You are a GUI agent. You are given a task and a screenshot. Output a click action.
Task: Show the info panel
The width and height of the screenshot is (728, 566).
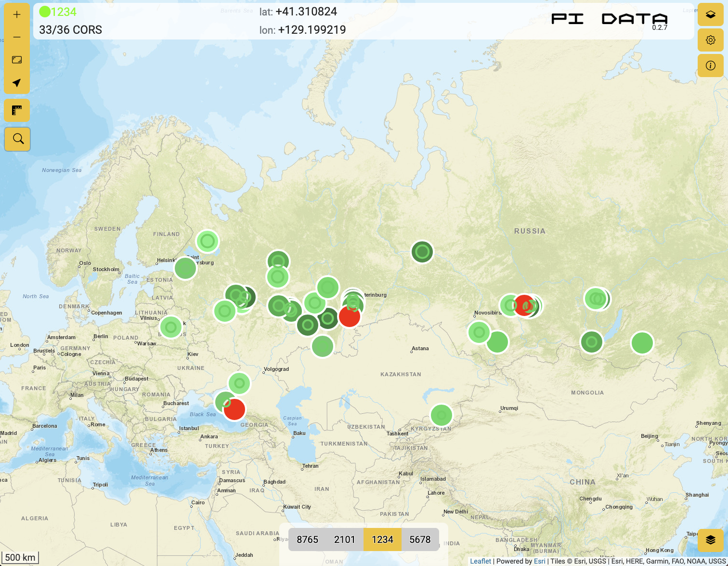pos(711,66)
